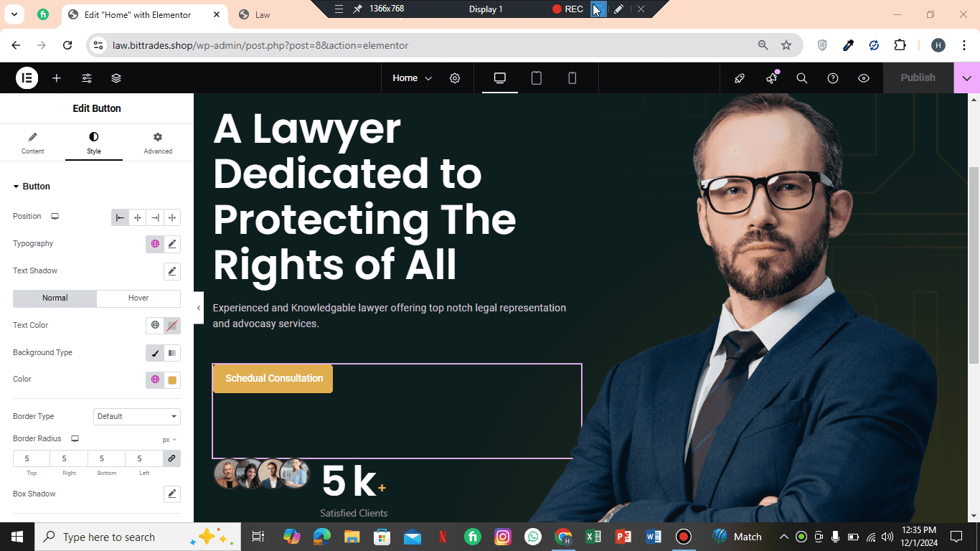Open the Structure layers icon
Image resolution: width=980 pixels, height=551 pixels.
point(116,78)
